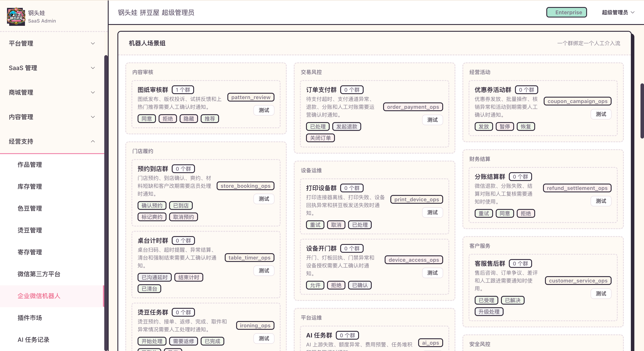The width and height of the screenshot is (644, 351).
Task: Click the page vertical scrollbar thumb
Action: point(642,111)
